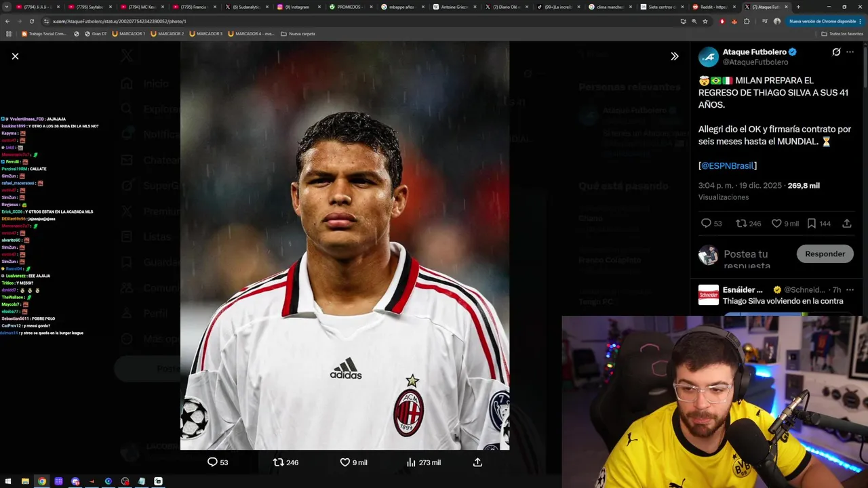Image resolution: width=868 pixels, height=488 pixels.
Task: Click reply icon showing 53 in tweet panel
Action: click(706, 223)
